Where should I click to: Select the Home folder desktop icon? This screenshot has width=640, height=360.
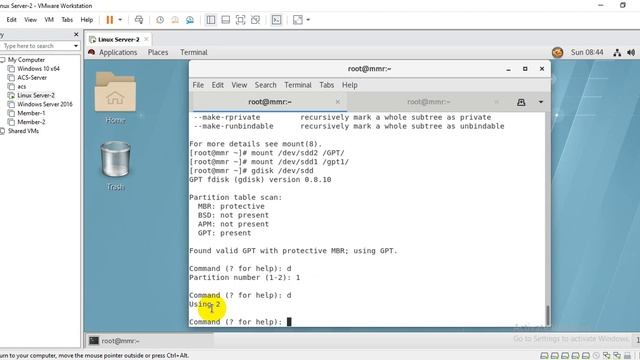tap(116, 98)
